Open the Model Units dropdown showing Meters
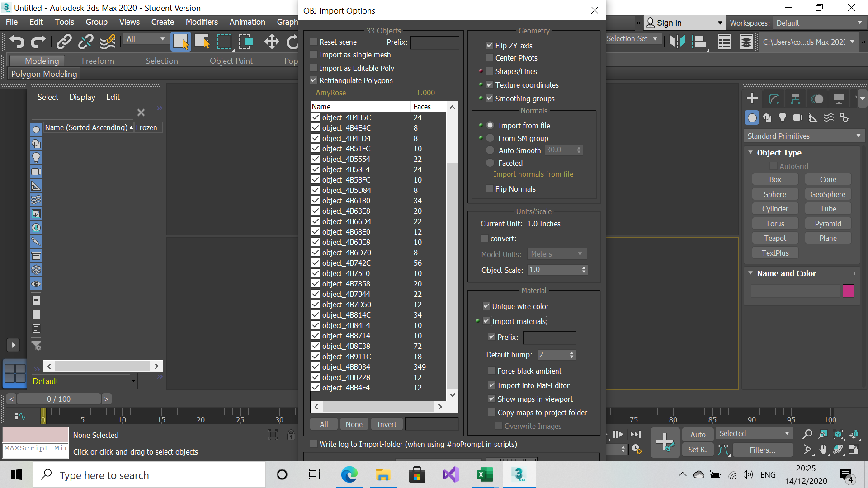 point(557,254)
